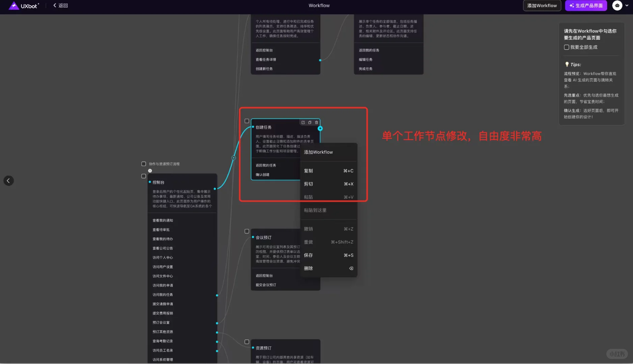Choose 添加Workflow in the context menu

coord(329,152)
